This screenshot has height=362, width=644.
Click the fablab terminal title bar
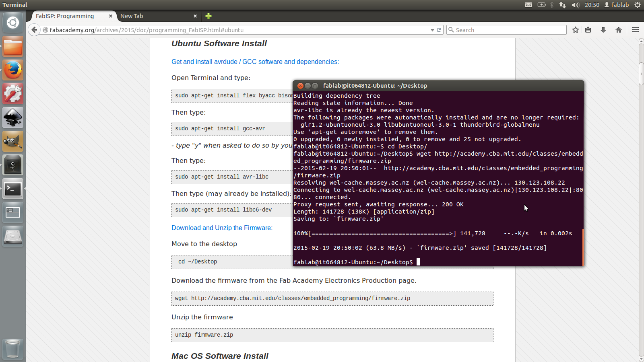(438, 86)
